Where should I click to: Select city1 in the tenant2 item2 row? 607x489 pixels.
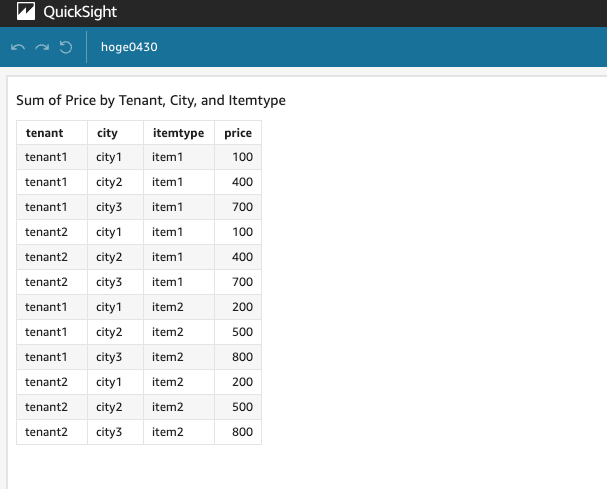coord(109,382)
